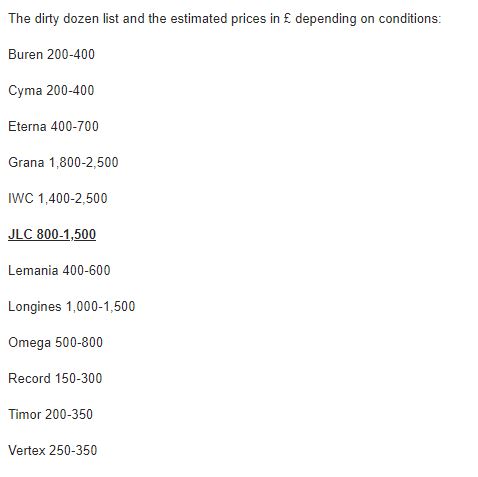Click the word 'Lemania'

pos(33,270)
